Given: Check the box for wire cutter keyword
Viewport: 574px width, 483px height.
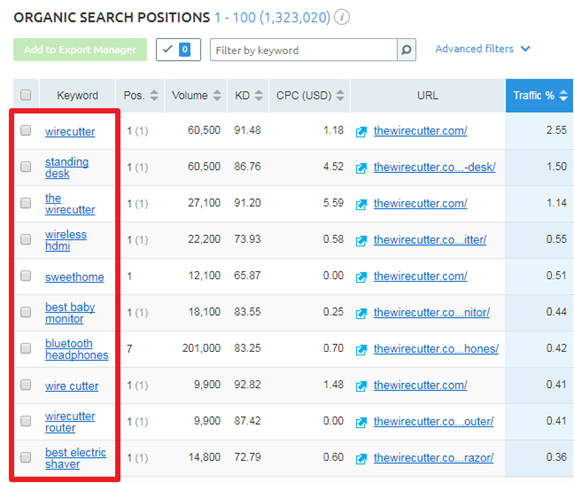Looking at the screenshot, I should pyautogui.click(x=26, y=384).
